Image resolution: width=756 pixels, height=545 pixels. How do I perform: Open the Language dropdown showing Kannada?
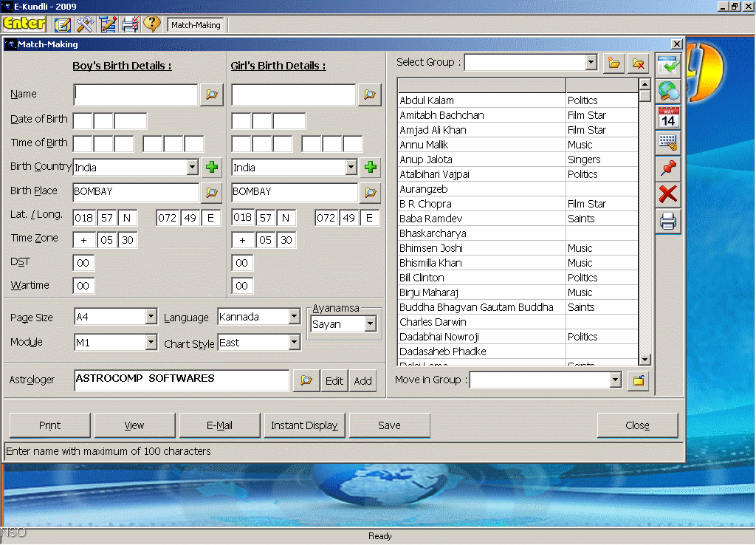tap(294, 318)
